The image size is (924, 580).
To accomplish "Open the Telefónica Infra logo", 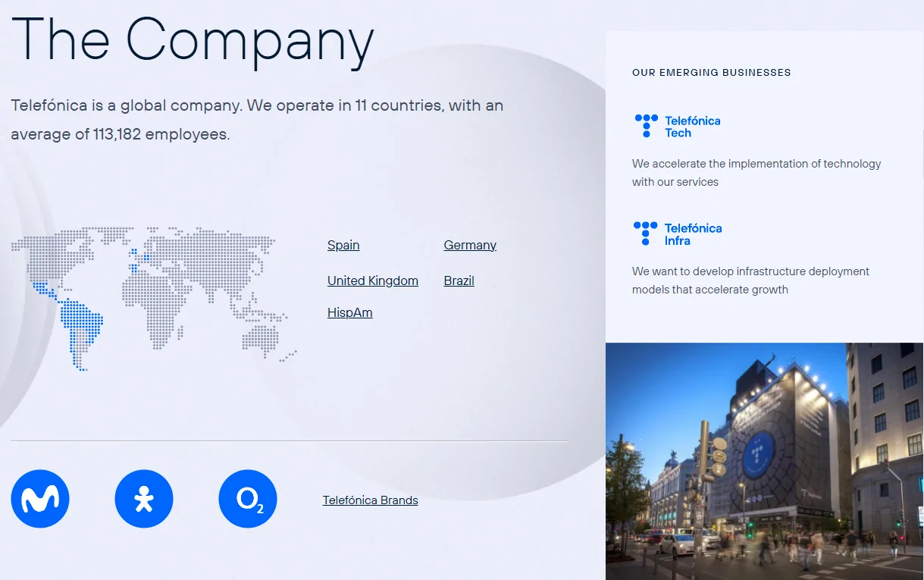I will coord(677,232).
